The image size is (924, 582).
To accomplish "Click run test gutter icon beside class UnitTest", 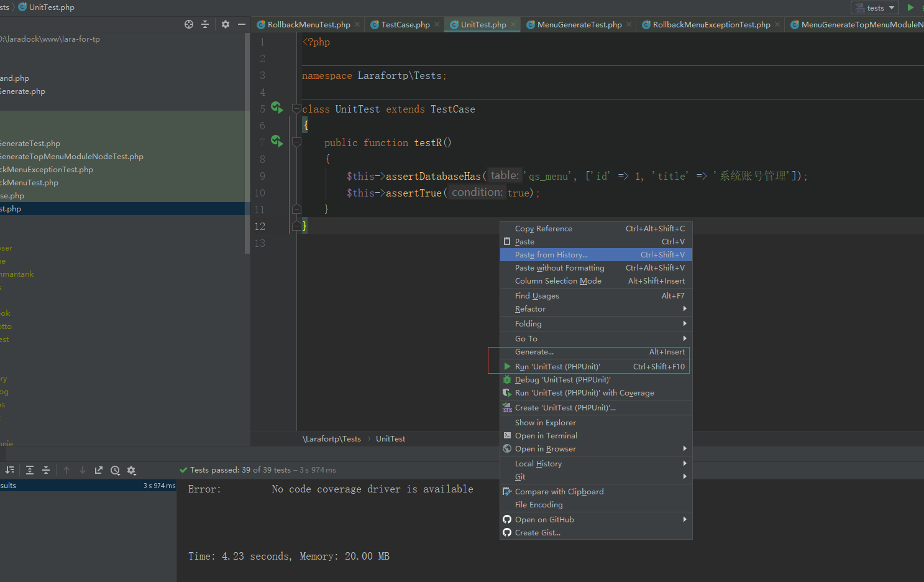I will point(277,108).
